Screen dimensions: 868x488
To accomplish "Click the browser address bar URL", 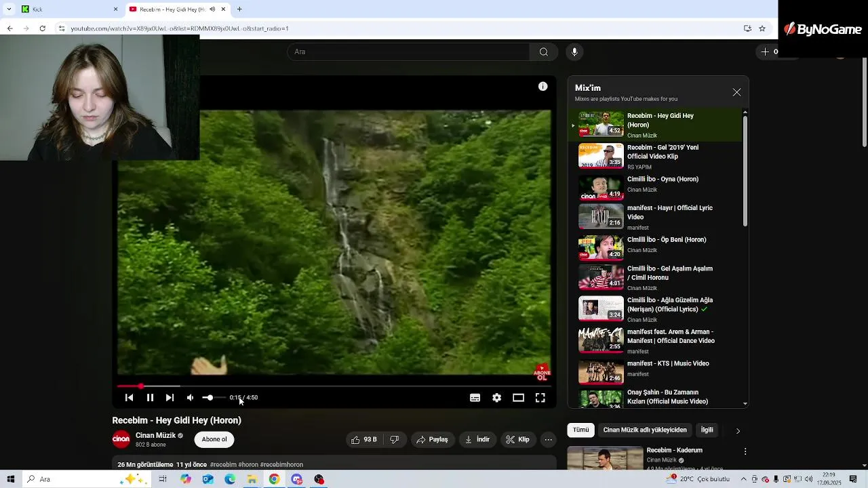I will 180,28.
